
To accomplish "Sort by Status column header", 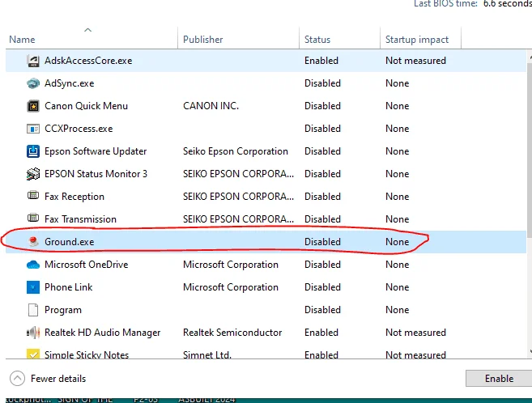I will tap(317, 40).
